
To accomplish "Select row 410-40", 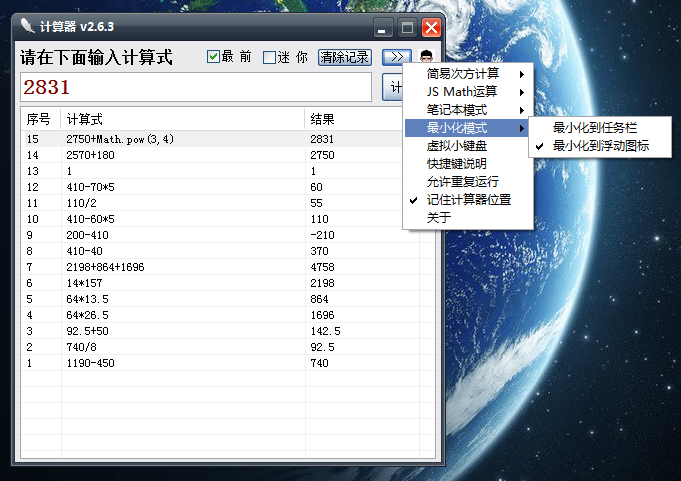I will [228, 251].
